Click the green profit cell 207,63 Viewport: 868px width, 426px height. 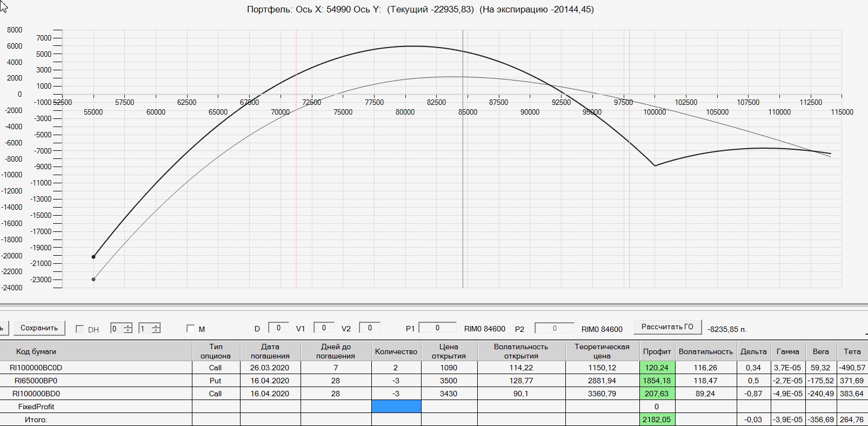(x=657, y=394)
